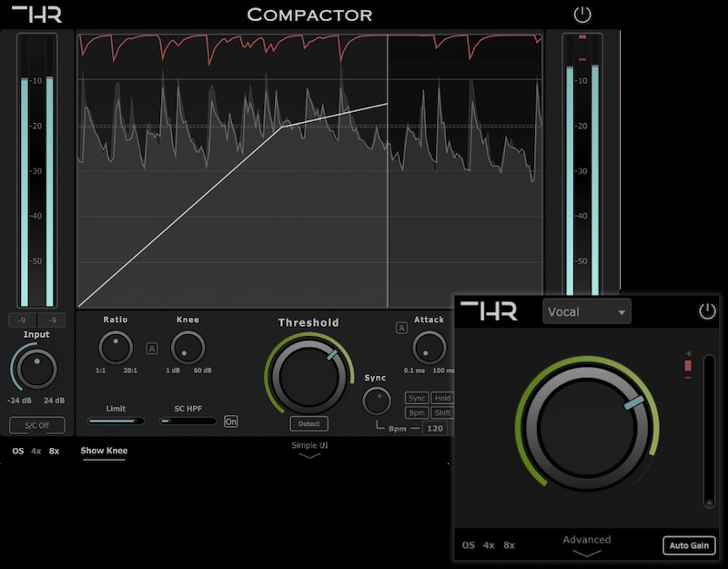Collapse to Simple UI with the chevron
Viewport: 728px width, 569px height.
click(x=309, y=456)
